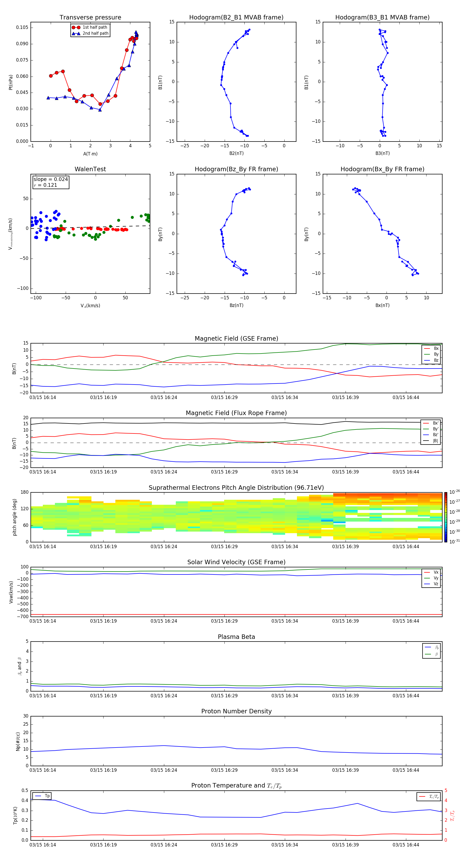Click the "V_remaining(km/s)" y-axis label
This screenshot has height=868, width=473.
pos(11,234)
